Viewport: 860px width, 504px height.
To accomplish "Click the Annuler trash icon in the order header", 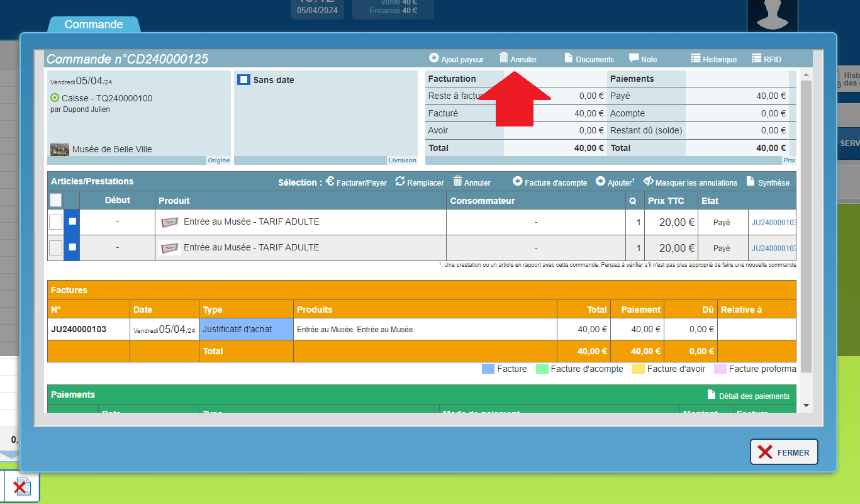I will pos(504,58).
